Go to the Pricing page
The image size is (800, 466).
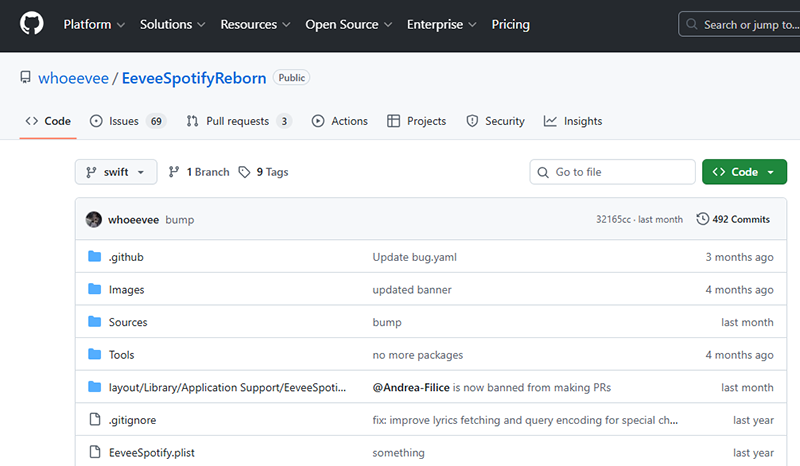click(510, 24)
